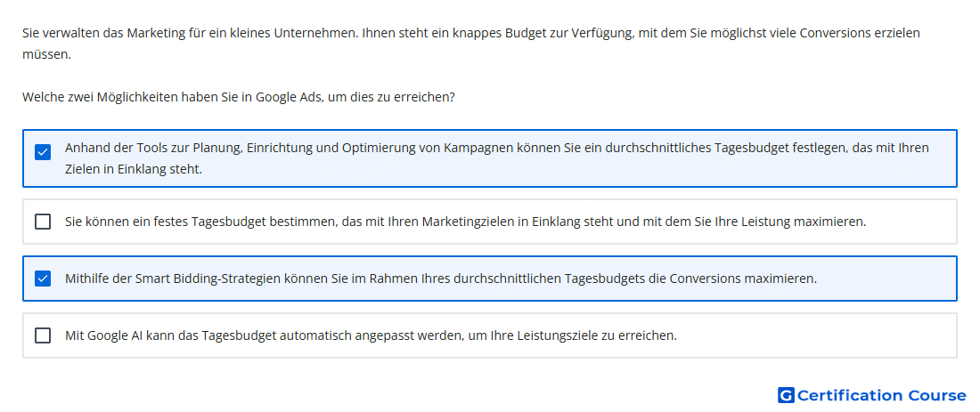Uncheck the Smart Bidding-Strategien answer checkbox

coord(43,279)
